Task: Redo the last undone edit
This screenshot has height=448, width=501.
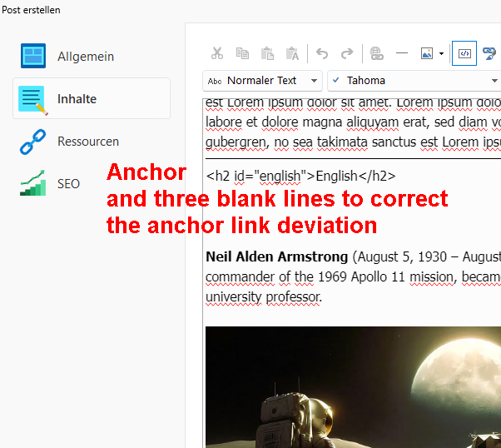Action: tap(347, 54)
